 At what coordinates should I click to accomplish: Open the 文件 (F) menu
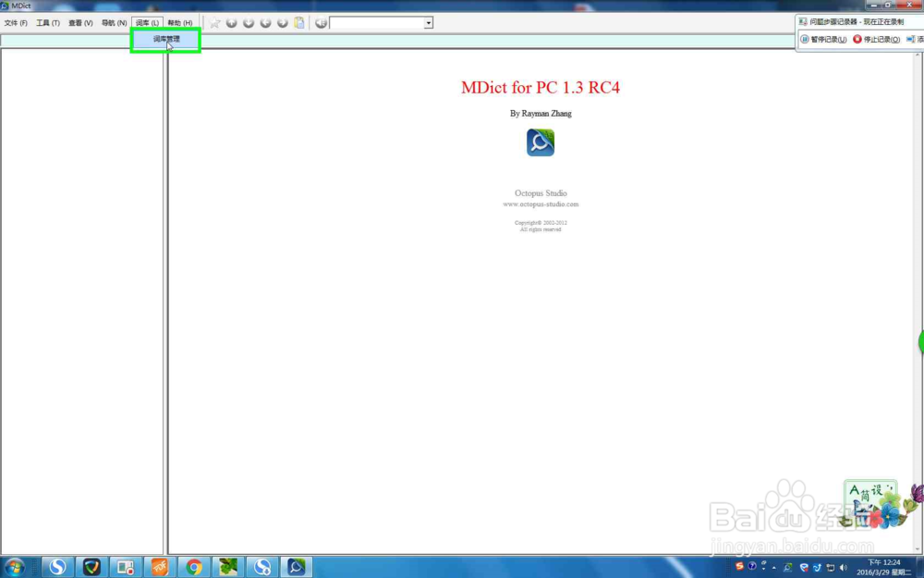pyautogui.click(x=16, y=23)
